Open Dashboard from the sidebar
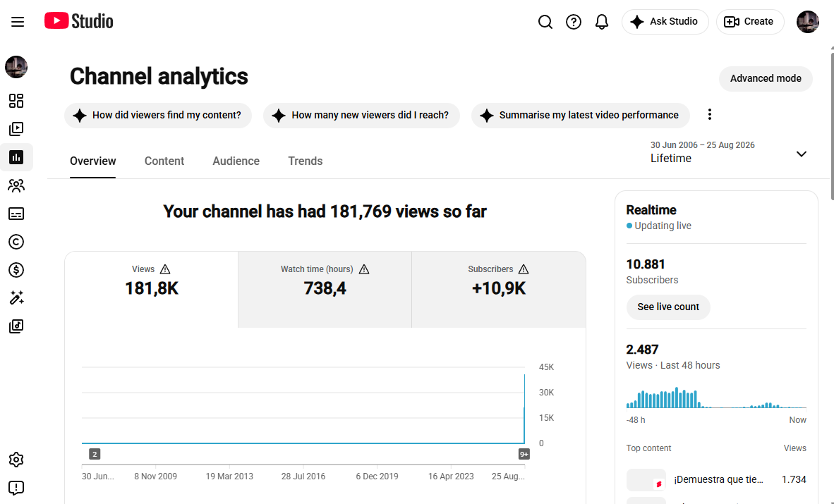 point(16,101)
